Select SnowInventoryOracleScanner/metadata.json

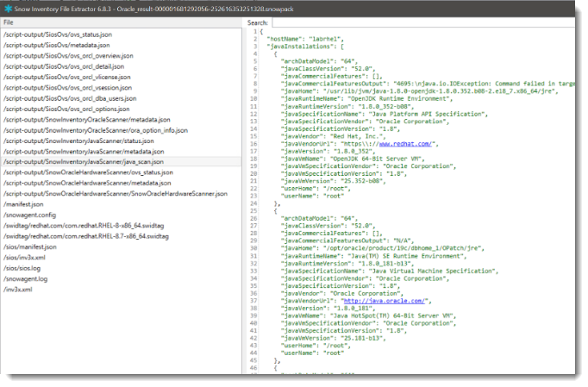(86, 120)
